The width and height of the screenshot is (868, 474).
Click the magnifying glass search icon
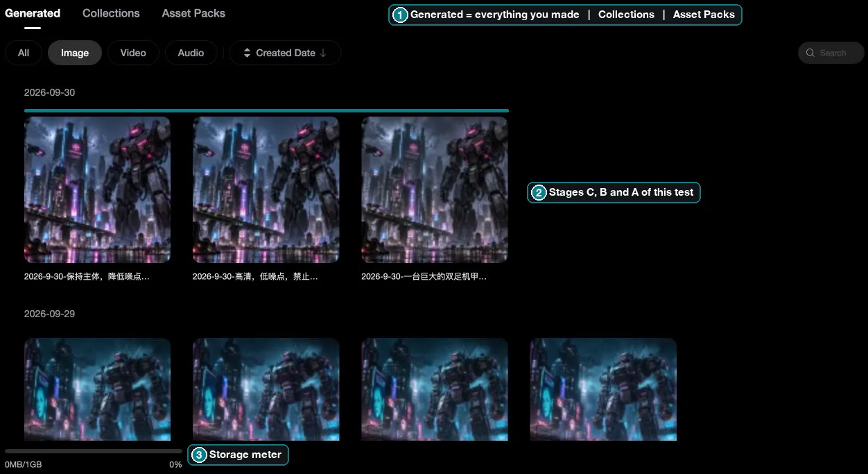[x=810, y=53]
